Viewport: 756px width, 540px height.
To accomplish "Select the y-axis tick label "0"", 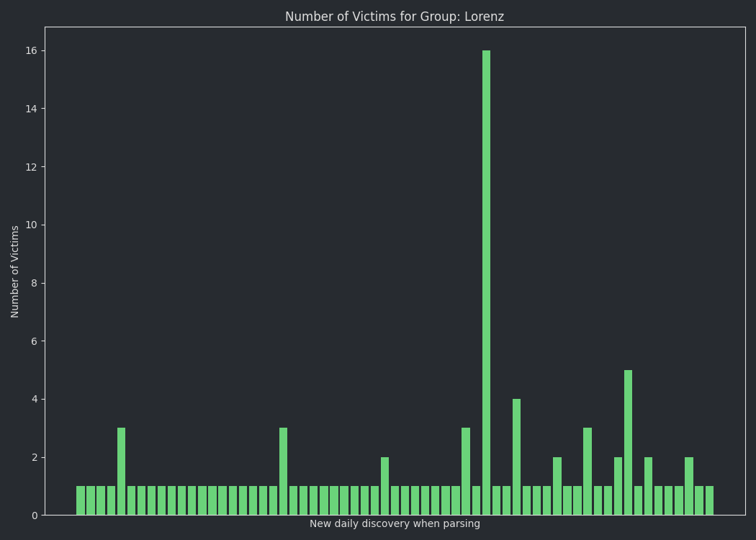I will [35, 516].
